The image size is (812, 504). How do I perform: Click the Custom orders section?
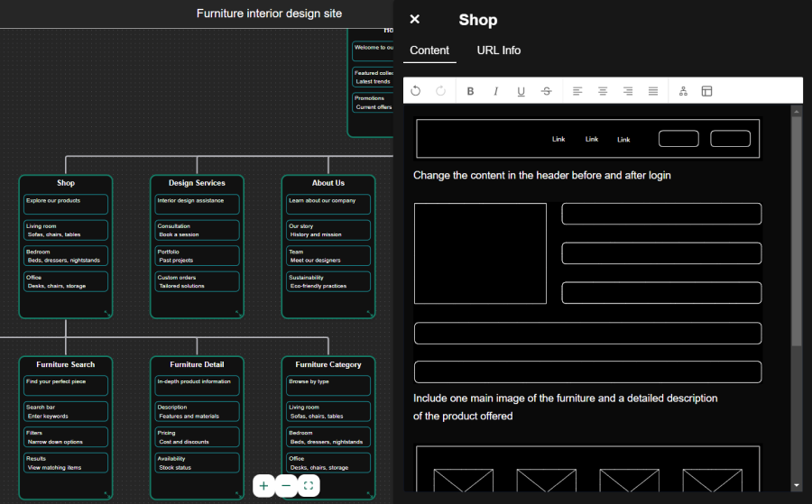point(197,281)
